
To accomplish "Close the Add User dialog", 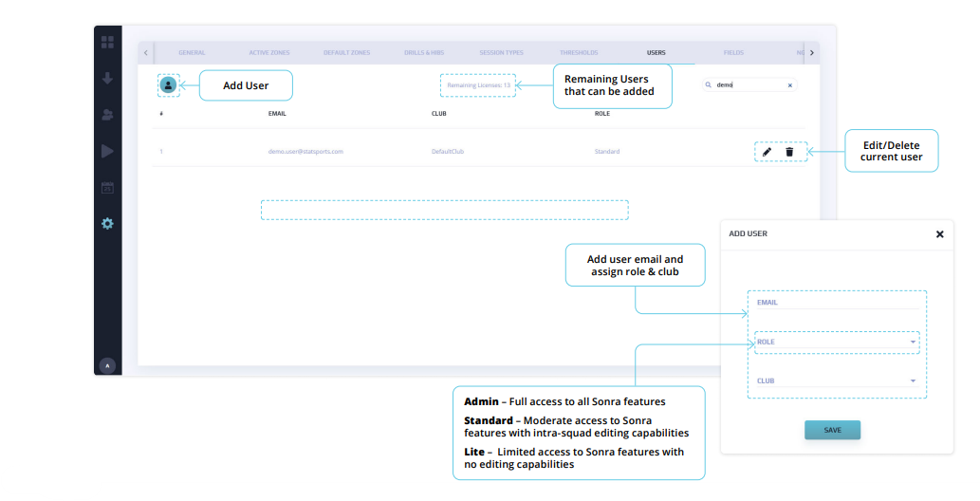I will click(x=939, y=234).
